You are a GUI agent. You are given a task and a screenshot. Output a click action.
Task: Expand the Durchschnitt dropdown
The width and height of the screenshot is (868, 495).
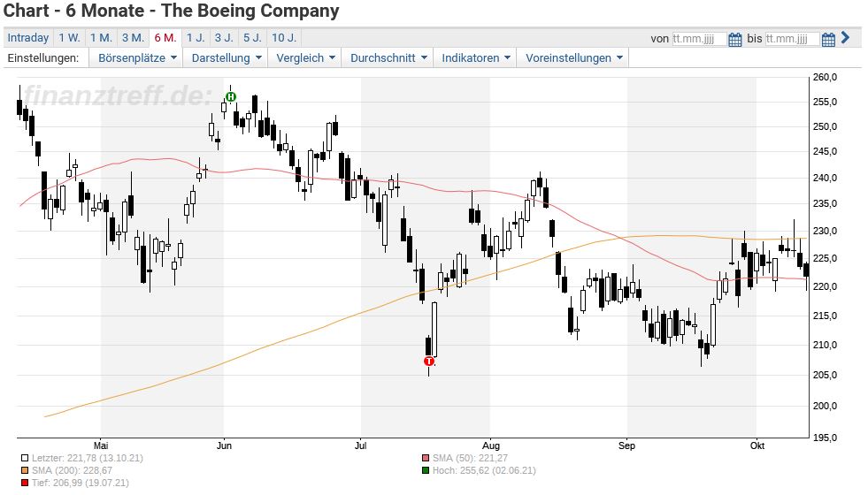pos(388,58)
